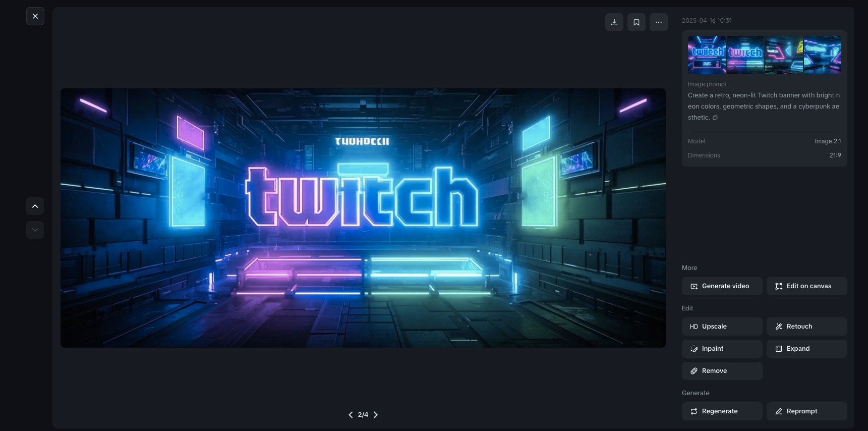Screen dimensions: 868x431
Task: Show previous image using left arrow
Action: 351,415
